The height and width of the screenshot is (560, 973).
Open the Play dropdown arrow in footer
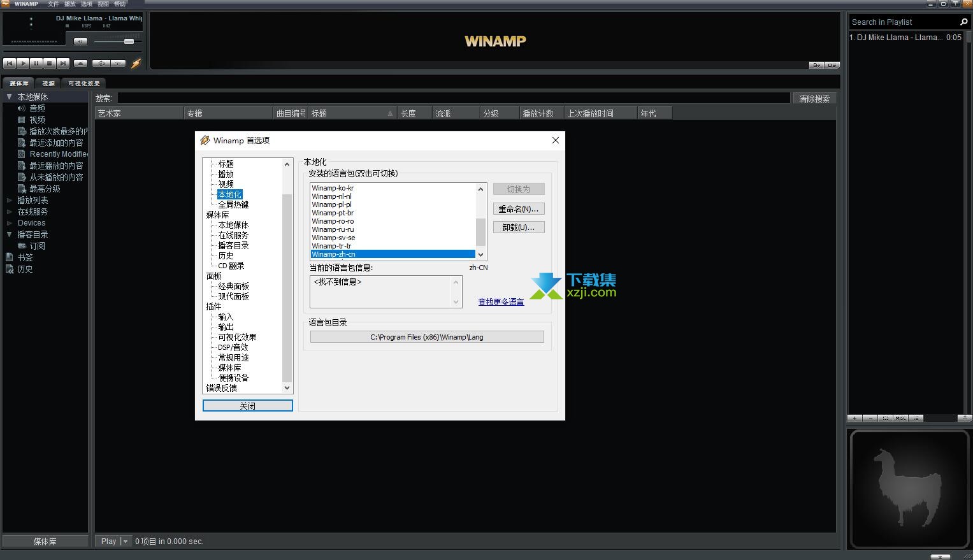coord(126,542)
